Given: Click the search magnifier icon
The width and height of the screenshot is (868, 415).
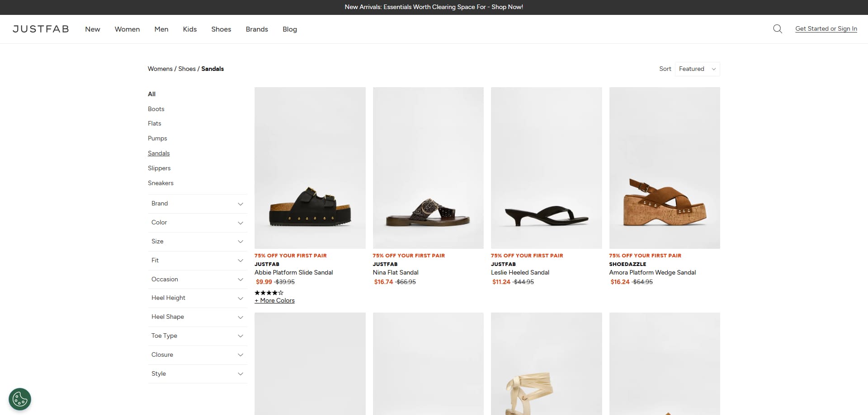Looking at the screenshot, I should (x=777, y=29).
